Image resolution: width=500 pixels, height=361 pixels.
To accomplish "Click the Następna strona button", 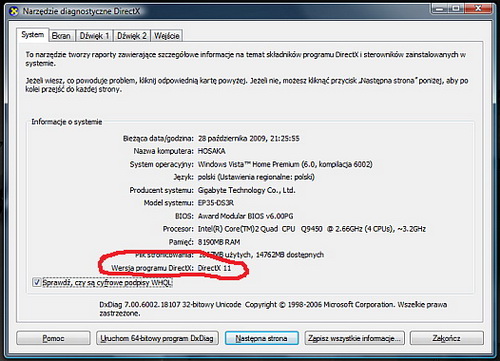I will tap(261, 338).
